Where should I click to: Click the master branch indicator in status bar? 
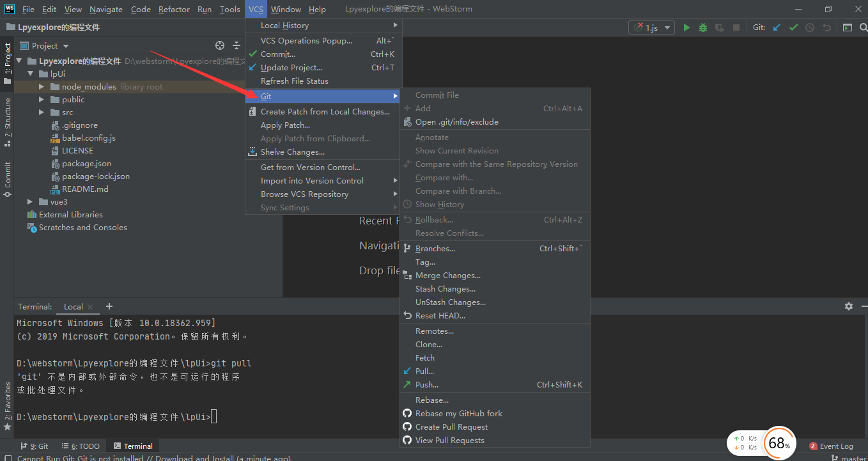(x=849, y=458)
